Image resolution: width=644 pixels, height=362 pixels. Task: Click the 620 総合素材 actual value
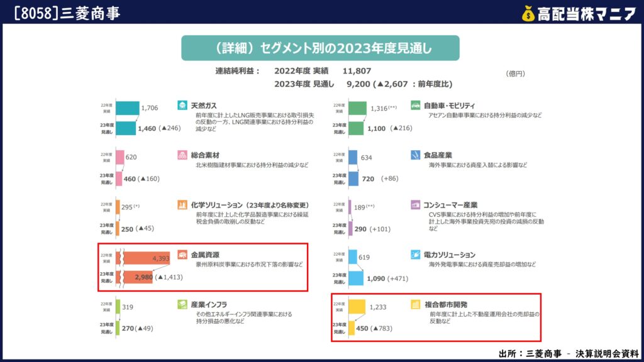(131, 157)
